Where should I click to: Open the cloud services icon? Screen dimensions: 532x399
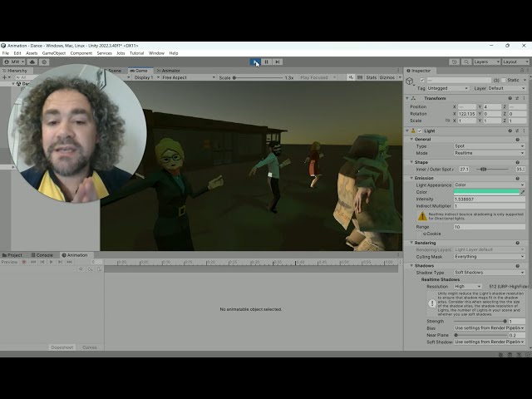(32, 62)
